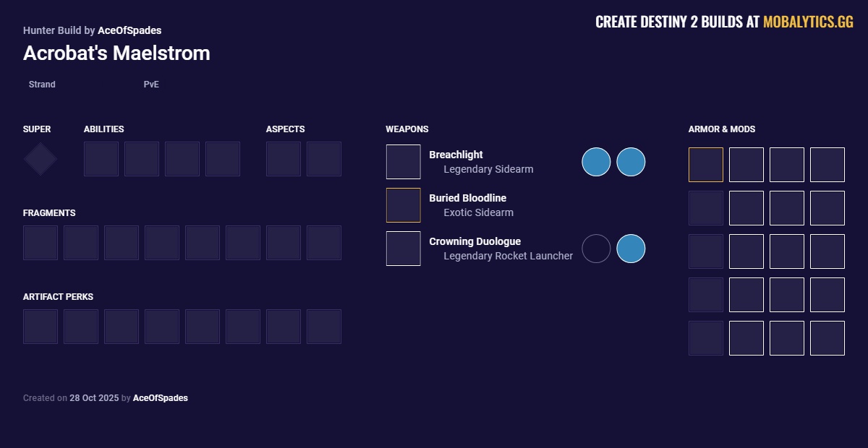Image resolution: width=868 pixels, height=448 pixels.
Task: Click the bottom-right armor mod slot
Action: click(827, 338)
